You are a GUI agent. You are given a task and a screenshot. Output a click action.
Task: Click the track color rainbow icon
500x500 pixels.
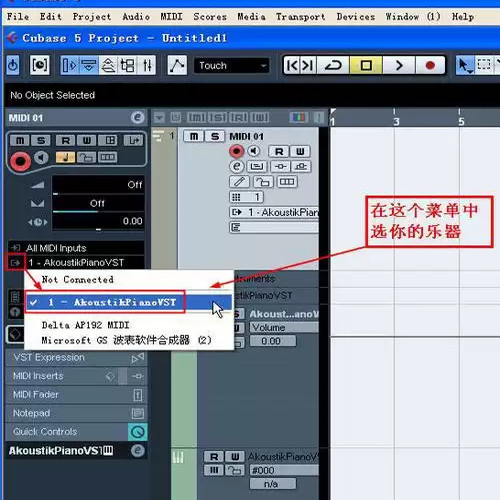pos(298,117)
